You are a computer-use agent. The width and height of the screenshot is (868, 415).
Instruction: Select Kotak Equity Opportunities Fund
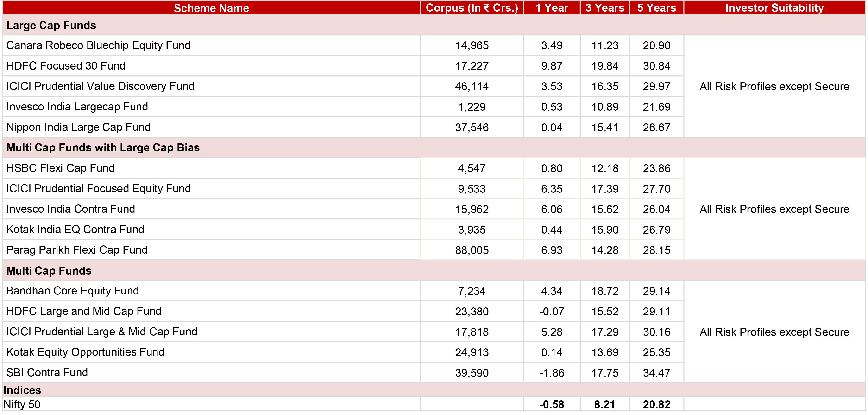(85, 352)
